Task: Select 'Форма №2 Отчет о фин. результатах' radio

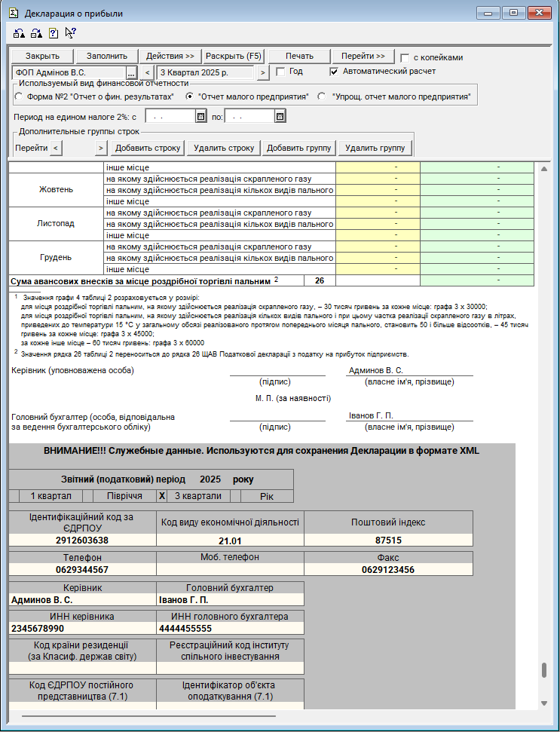Action: tap(19, 96)
